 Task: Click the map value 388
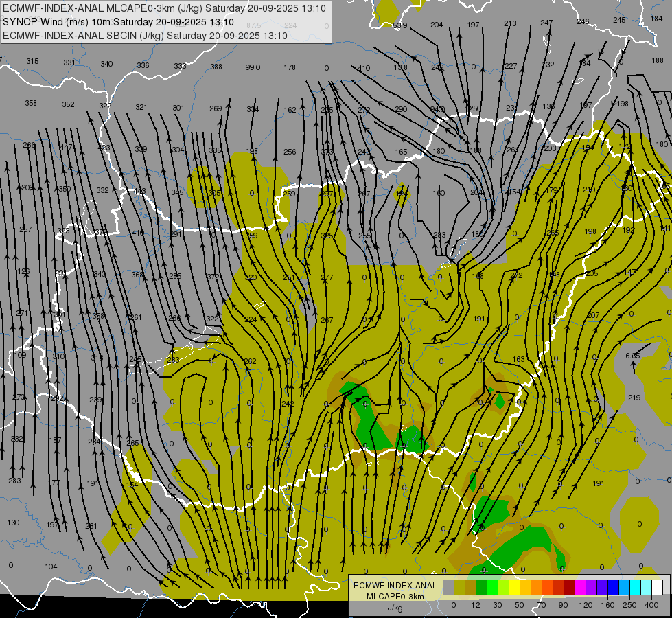pos(216,67)
